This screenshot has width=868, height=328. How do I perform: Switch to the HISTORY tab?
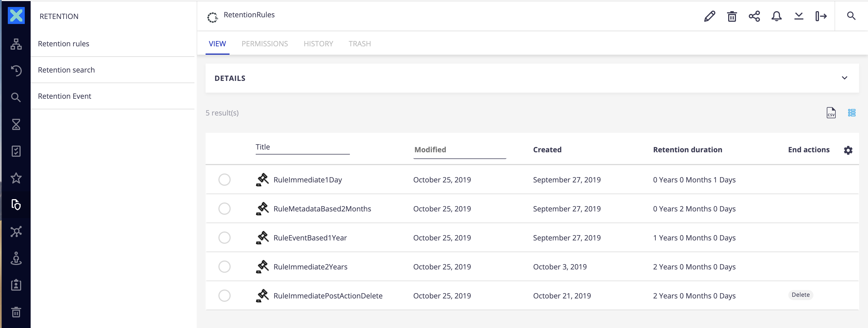click(x=318, y=44)
